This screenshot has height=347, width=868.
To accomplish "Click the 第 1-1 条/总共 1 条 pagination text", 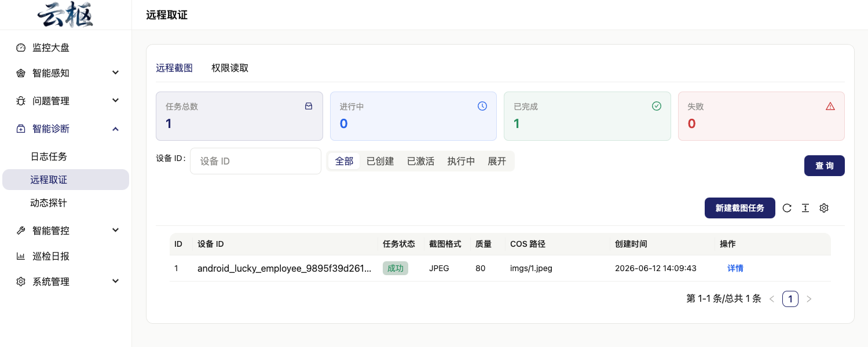I will 724,299.
